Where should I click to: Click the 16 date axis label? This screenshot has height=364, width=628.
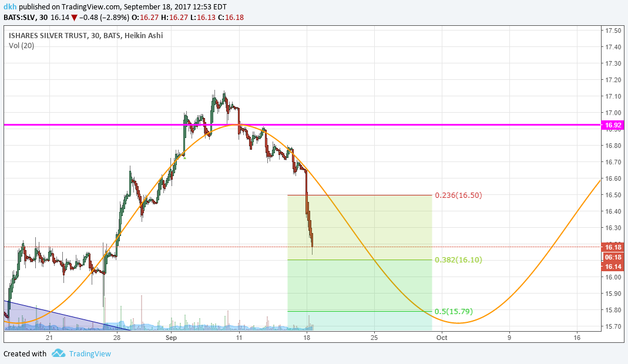click(577, 338)
